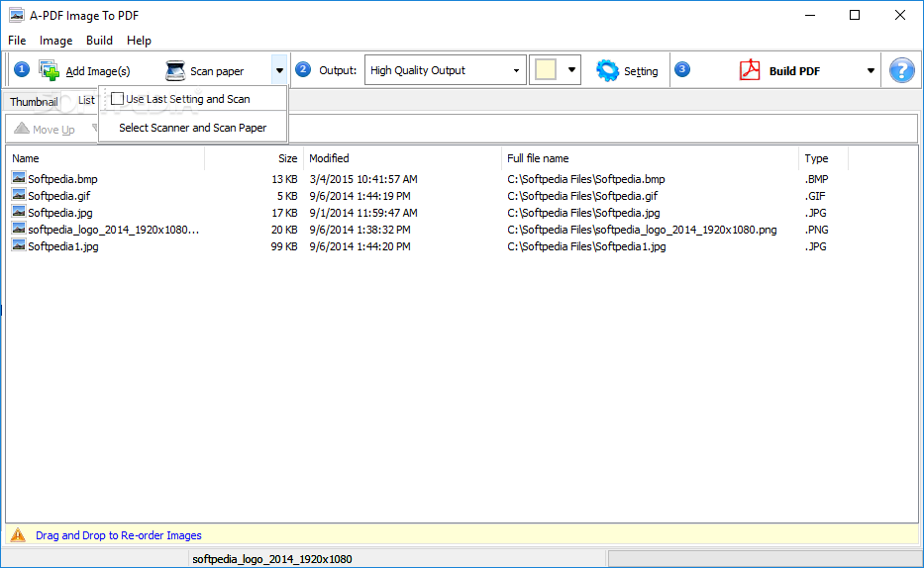The width and height of the screenshot is (924, 568).
Task: Click the Softpedia1.jpg file icon
Action: coord(19,245)
